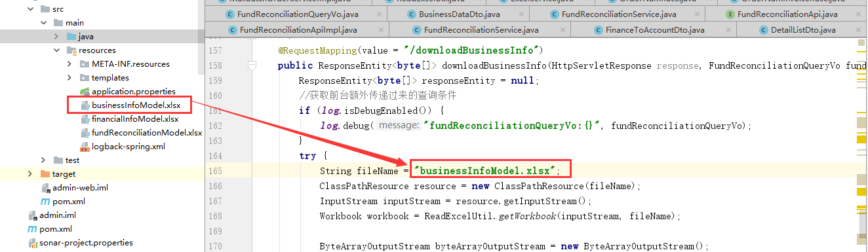
Task: Expand the target folder arrow
Action: 30,174
